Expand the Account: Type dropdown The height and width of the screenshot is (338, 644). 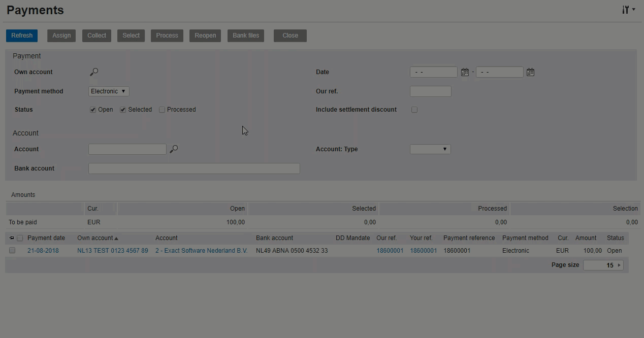pos(430,149)
